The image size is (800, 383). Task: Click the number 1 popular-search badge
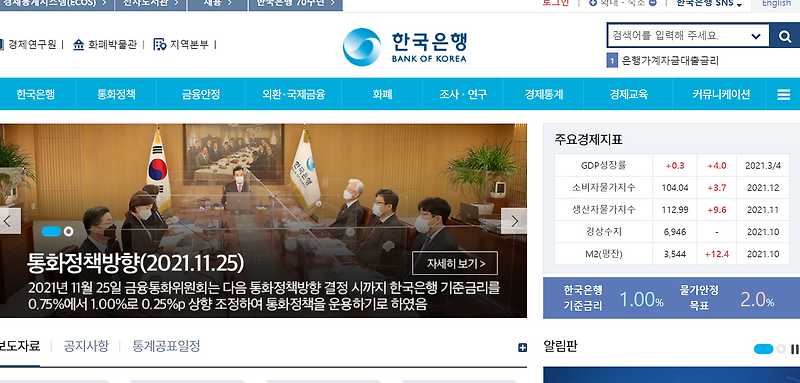point(612,61)
